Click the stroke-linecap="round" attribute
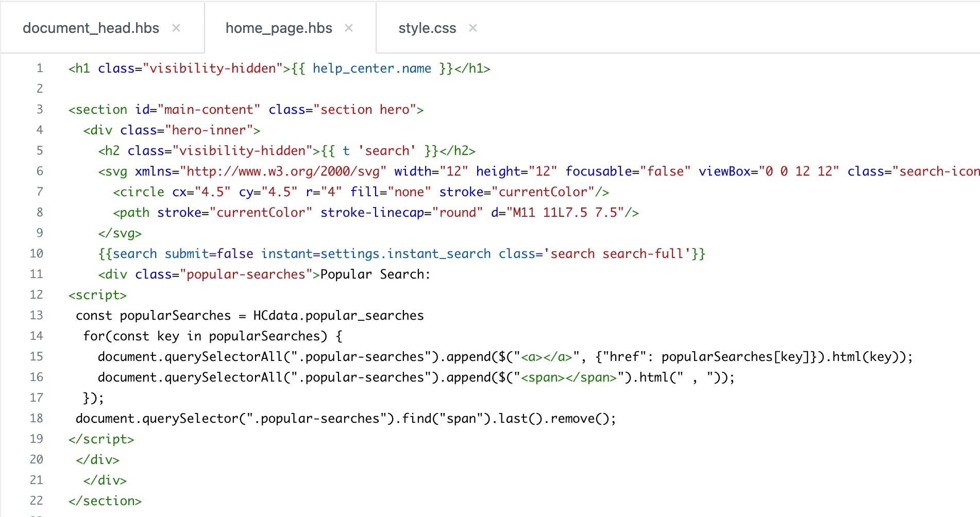980x517 pixels. pyautogui.click(x=402, y=213)
